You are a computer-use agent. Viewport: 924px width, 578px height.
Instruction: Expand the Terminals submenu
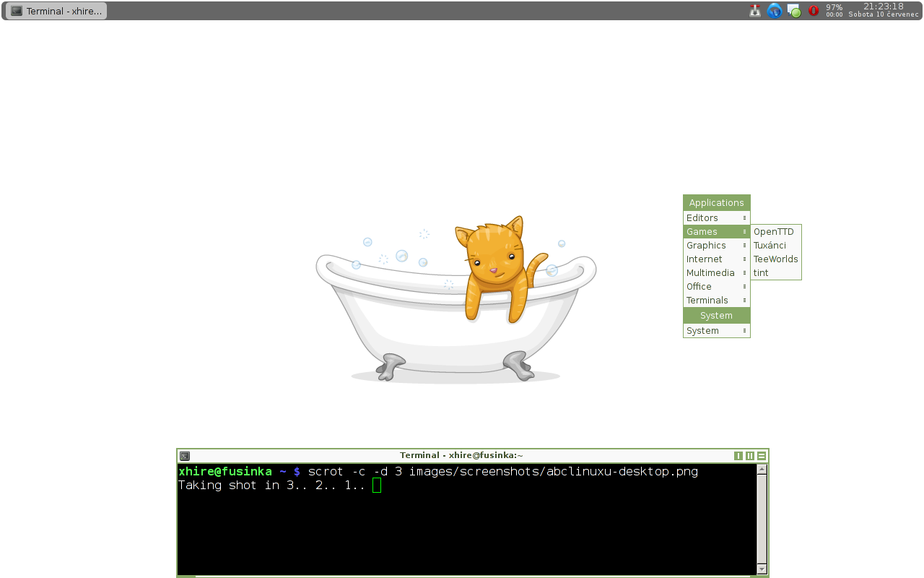point(717,300)
